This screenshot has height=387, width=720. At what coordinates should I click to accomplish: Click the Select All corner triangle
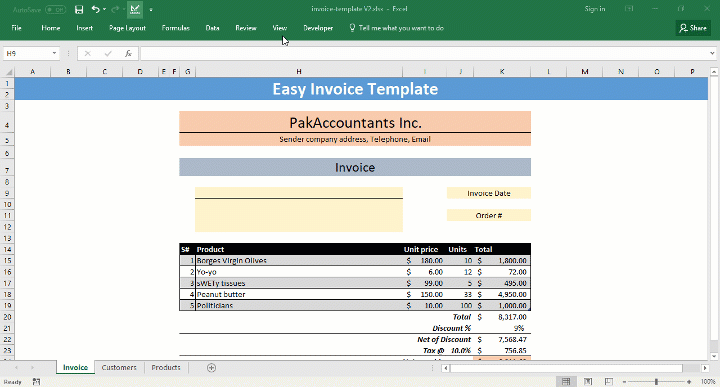coord(8,72)
